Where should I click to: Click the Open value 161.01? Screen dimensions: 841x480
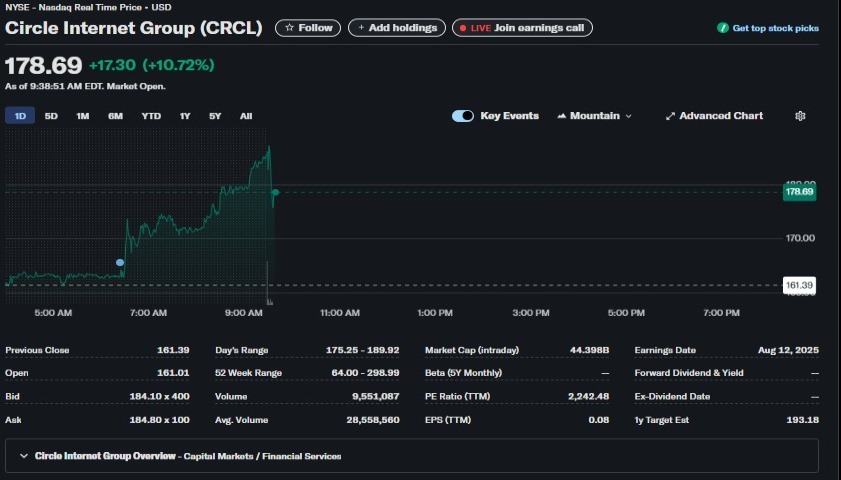[x=173, y=373]
